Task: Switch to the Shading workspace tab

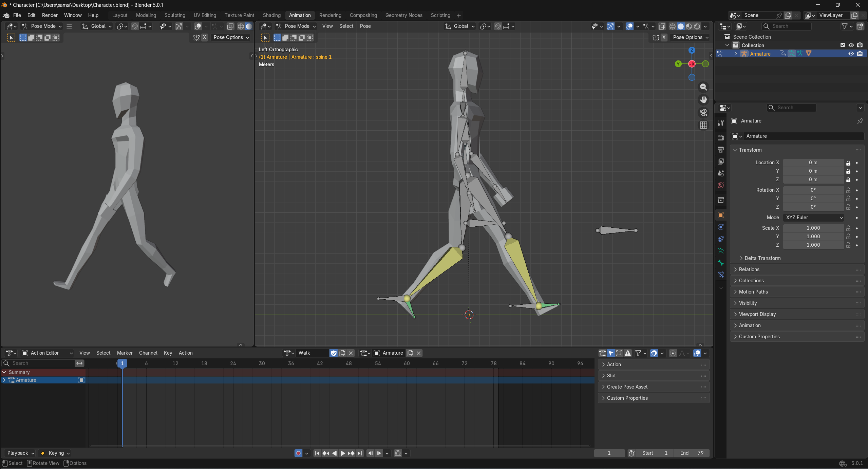Action: (x=271, y=15)
